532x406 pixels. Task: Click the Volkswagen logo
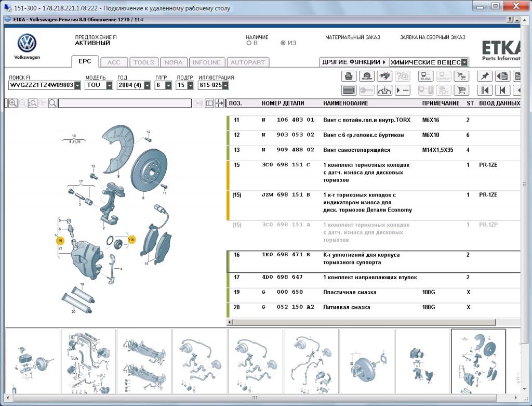point(27,43)
